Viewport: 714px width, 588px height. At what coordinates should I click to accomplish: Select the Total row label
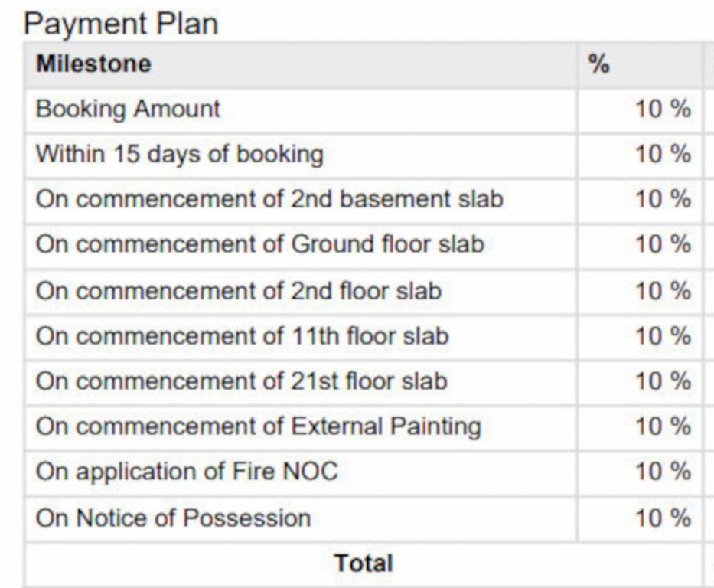(x=364, y=563)
